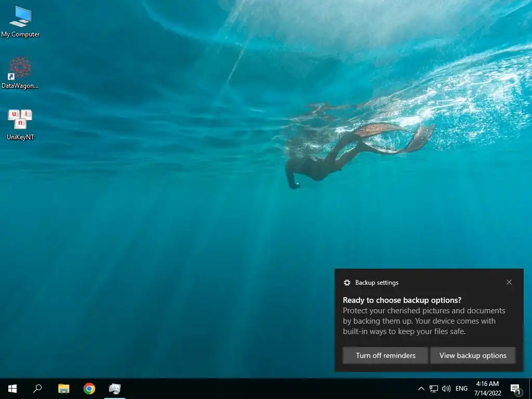Open network status tray icon
This screenshot has width=532, height=399.
pyautogui.click(x=434, y=389)
